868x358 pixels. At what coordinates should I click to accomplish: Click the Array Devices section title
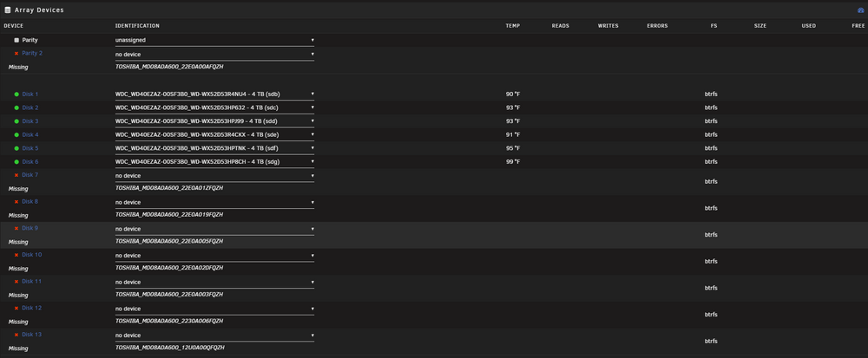tap(39, 10)
